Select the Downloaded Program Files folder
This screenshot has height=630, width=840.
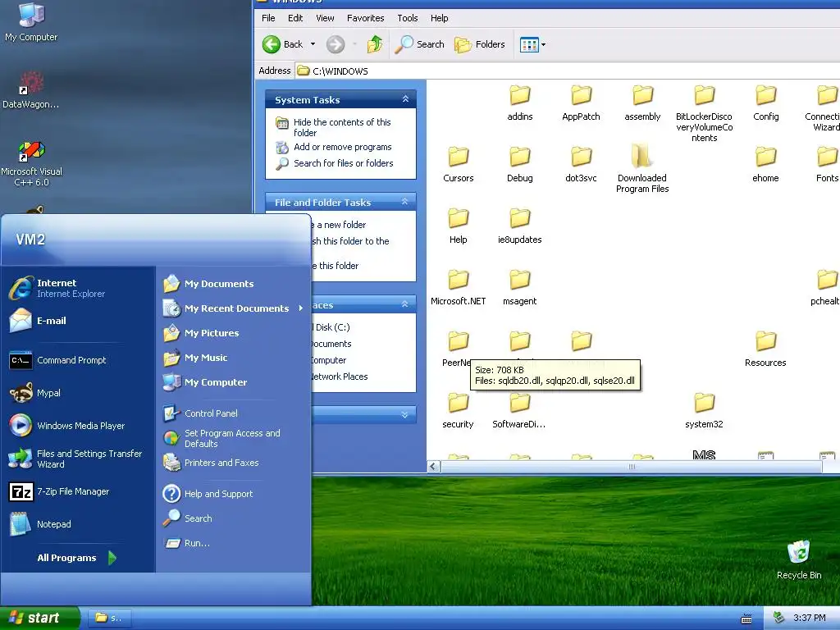click(x=642, y=169)
